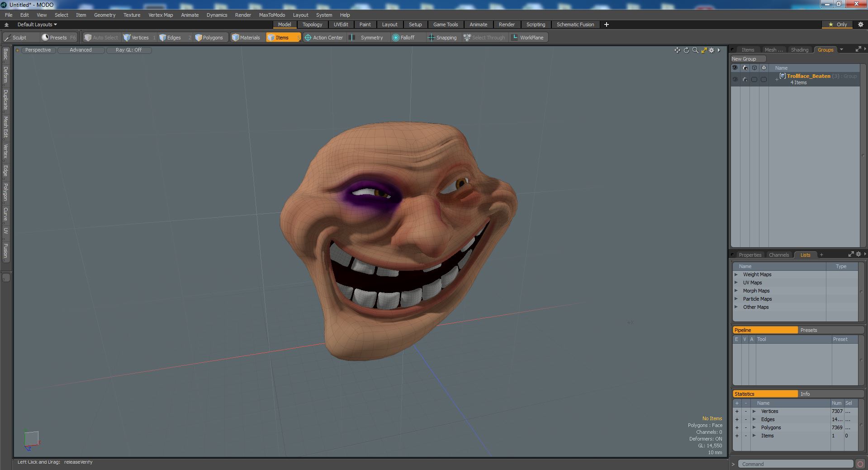The height and width of the screenshot is (470, 868).
Task: Check the first checkbox of Trollface_Beaten row
Action: [x=754, y=79]
